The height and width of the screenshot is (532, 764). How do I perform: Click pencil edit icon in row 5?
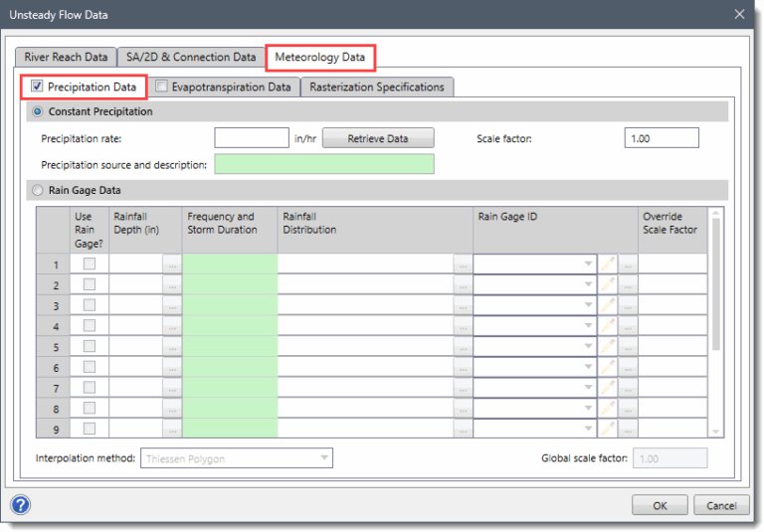608,347
